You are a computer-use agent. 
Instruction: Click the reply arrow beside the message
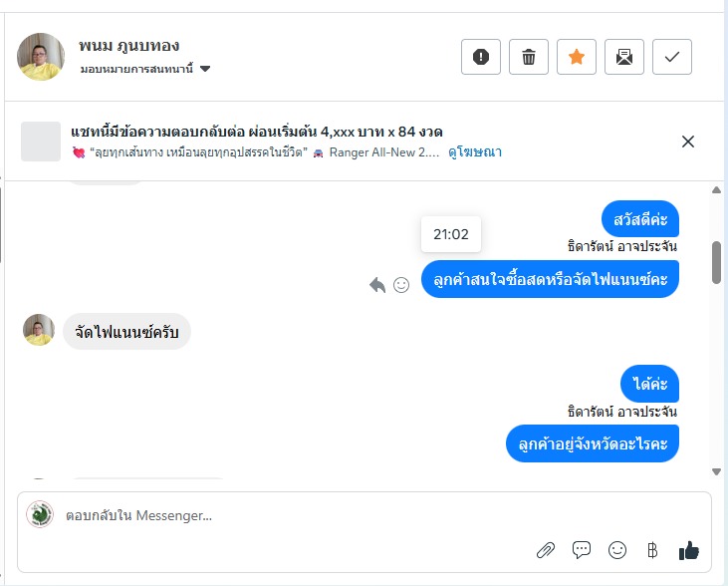click(377, 285)
